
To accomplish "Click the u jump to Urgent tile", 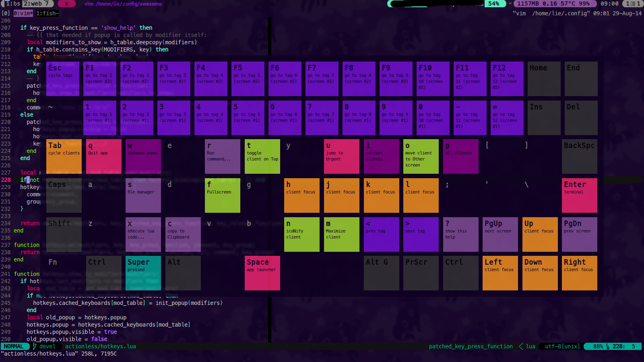I will tap(342, 156).
